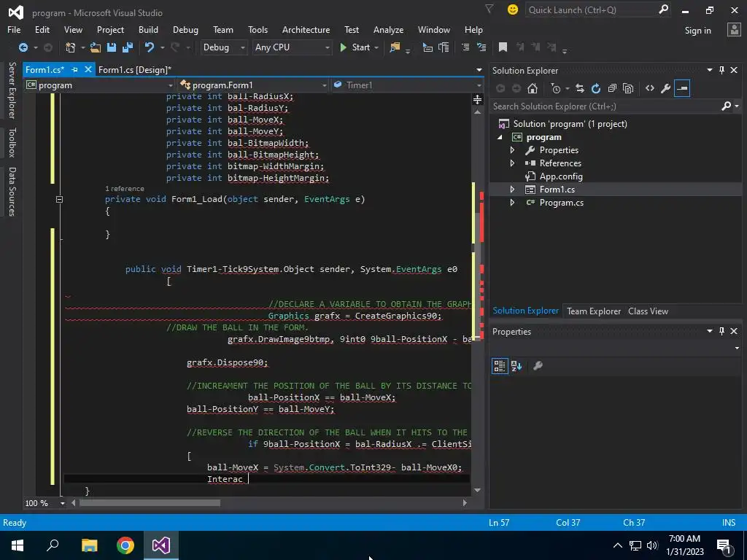The height and width of the screenshot is (560, 747).
Task: Open the Server Explorer side tab
Action: [12, 90]
